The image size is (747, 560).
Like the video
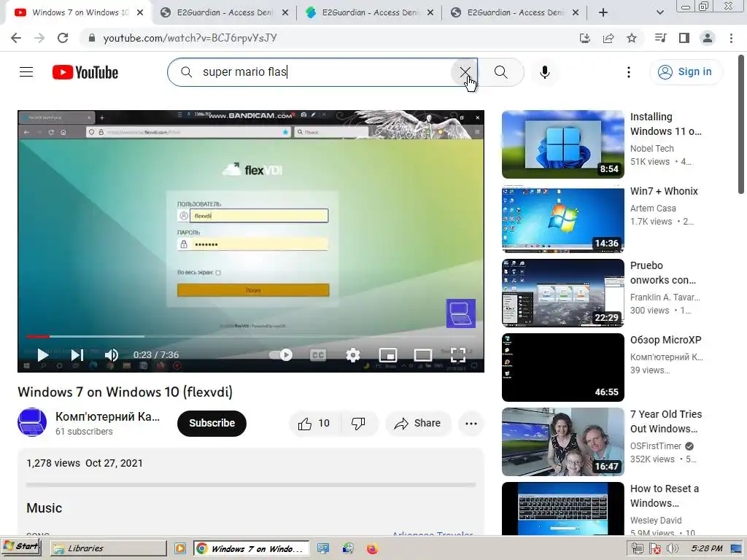pyautogui.click(x=314, y=424)
